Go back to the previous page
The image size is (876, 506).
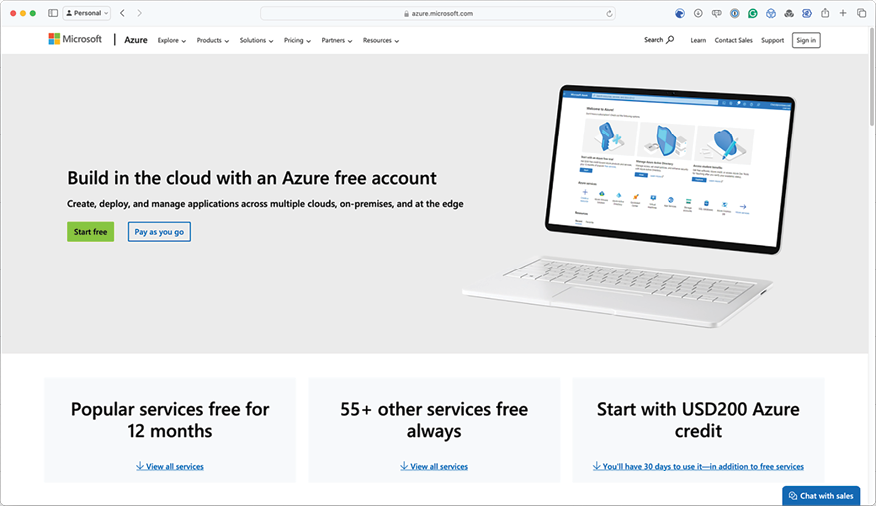point(122,13)
